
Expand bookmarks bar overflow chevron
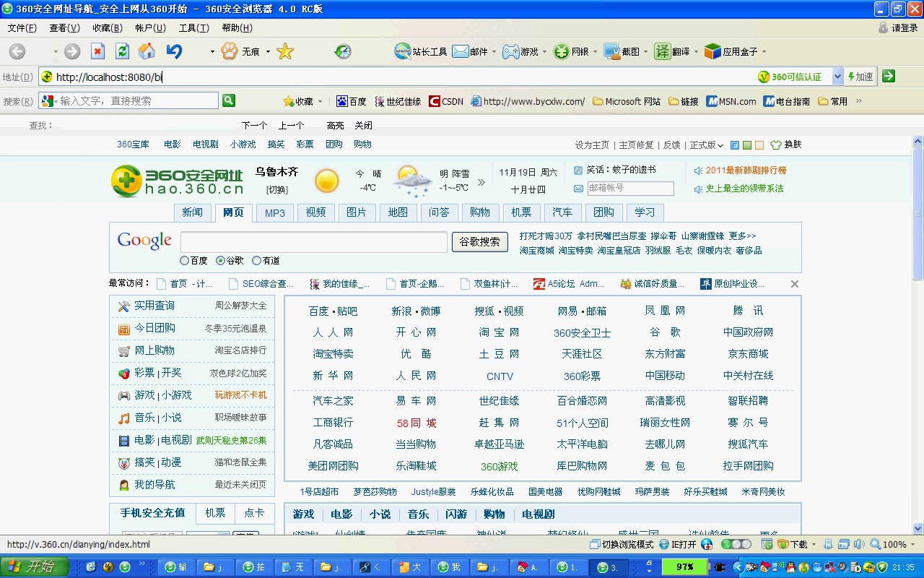click(x=859, y=100)
